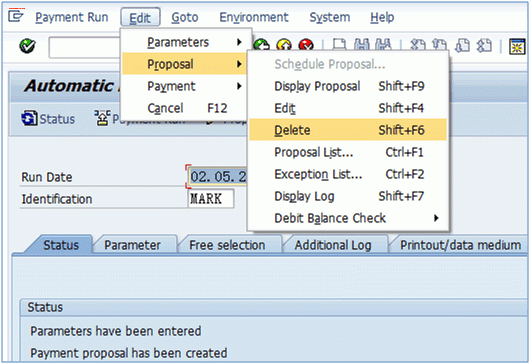Screen dimensions: 531x364
Task: Click the Run Date input field
Action: (x=218, y=176)
